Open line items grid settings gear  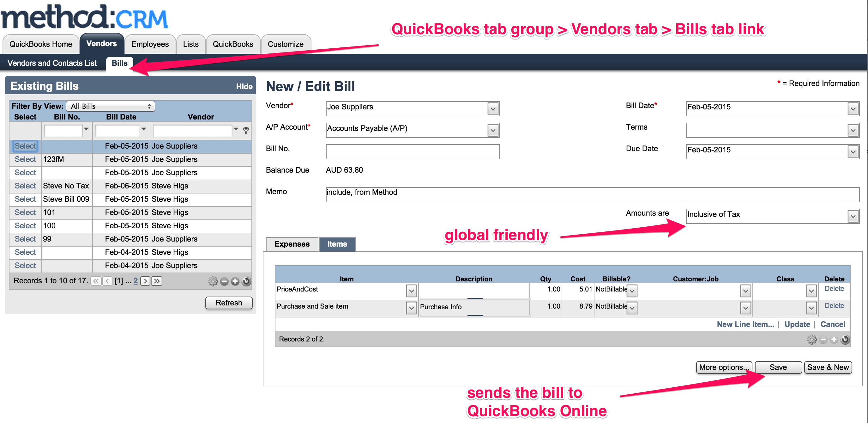tap(811, 339)
